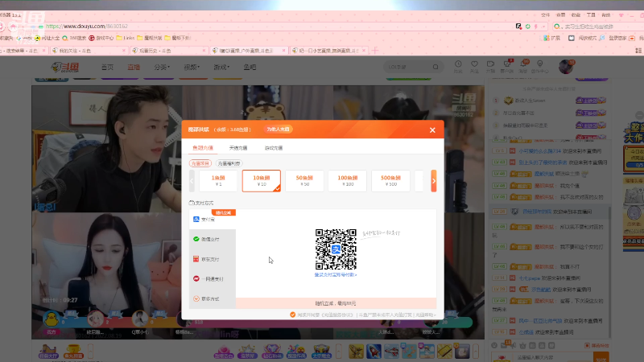Viewport: 644px width, 362px height.
Task: Open the user avatar in the Douyu header
Action: pos(566,67)
